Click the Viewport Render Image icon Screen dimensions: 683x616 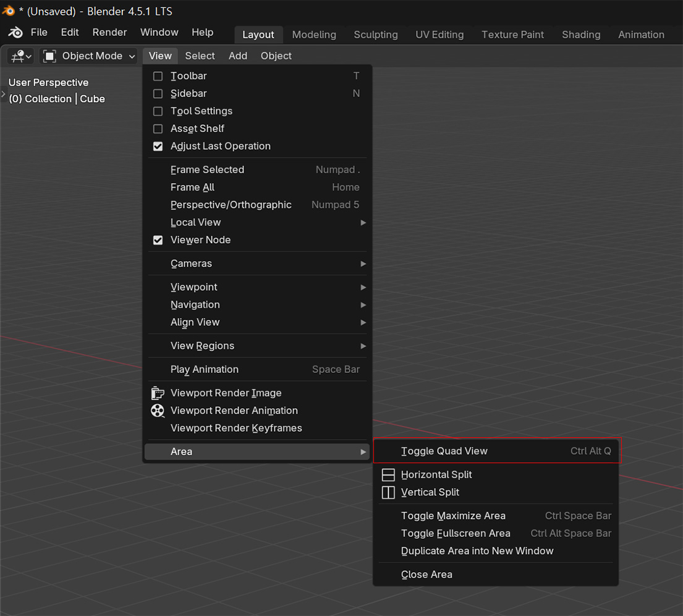pos(158,393)
